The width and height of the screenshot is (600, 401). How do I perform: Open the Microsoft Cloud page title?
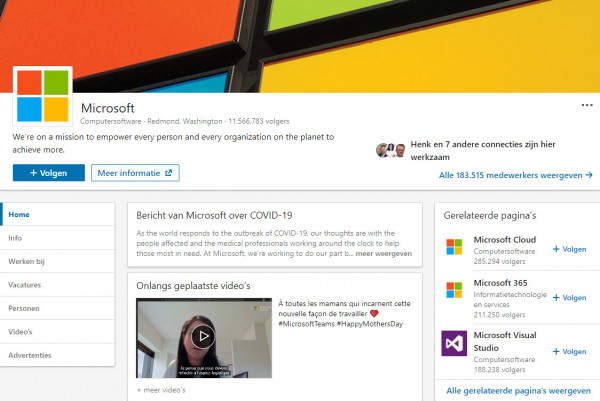[505, 240]
